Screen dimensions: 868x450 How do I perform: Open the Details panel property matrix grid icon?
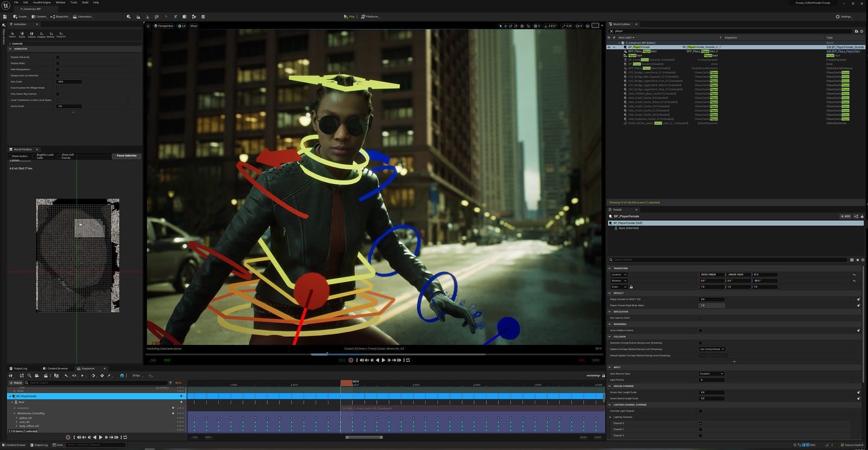point(852,260)
